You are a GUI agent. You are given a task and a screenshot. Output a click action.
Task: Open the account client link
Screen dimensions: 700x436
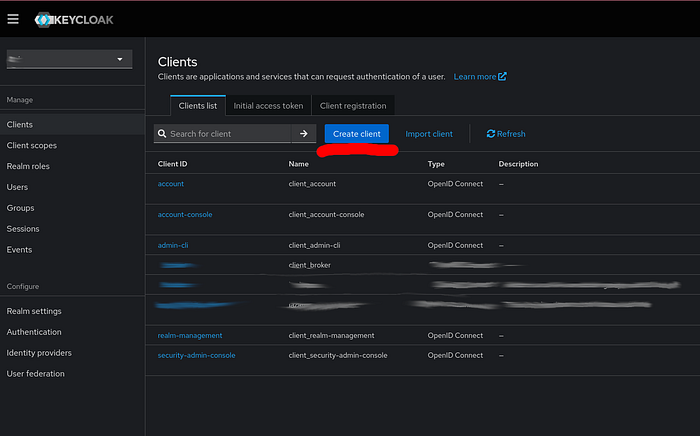(x=171, y=184)
